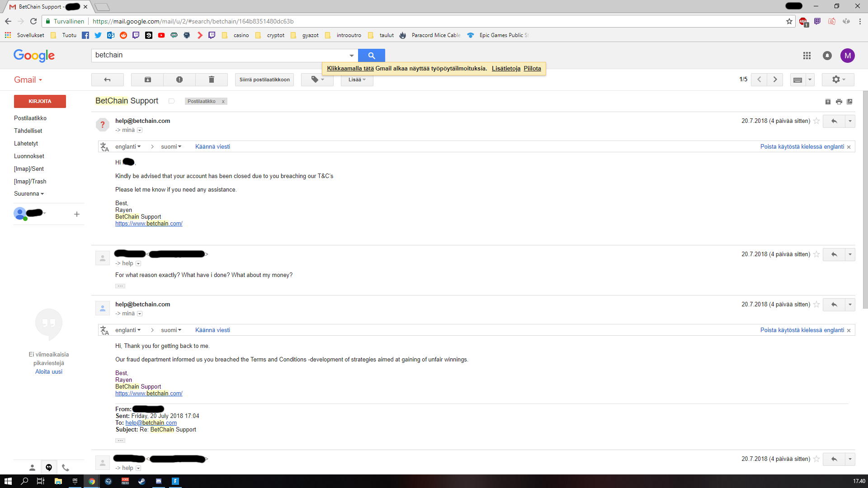Archive the conversation using the archive icon

pos(147,80)
